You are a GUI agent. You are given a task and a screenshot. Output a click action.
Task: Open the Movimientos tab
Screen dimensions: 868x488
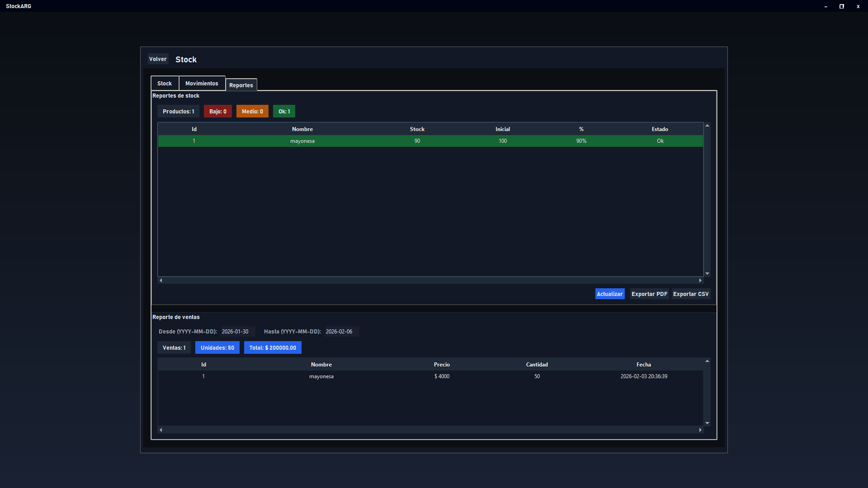coord(202,84)
